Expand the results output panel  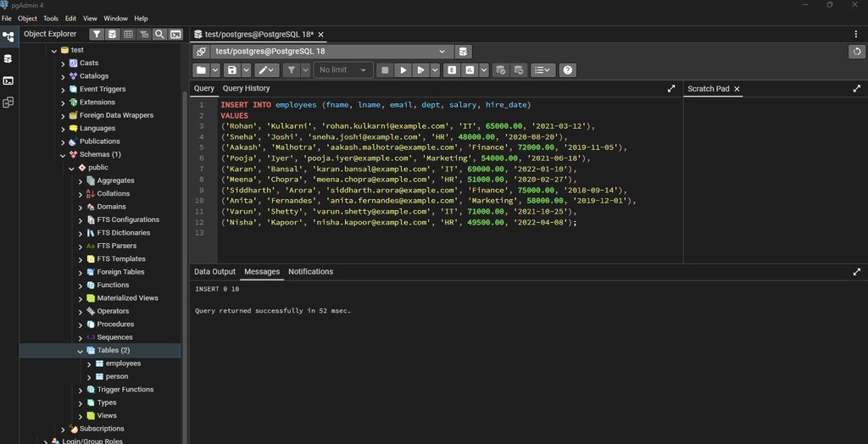tap(857, 272)
